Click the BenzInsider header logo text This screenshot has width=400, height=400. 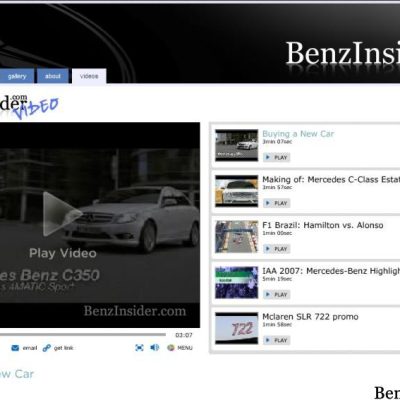[343, 53]
